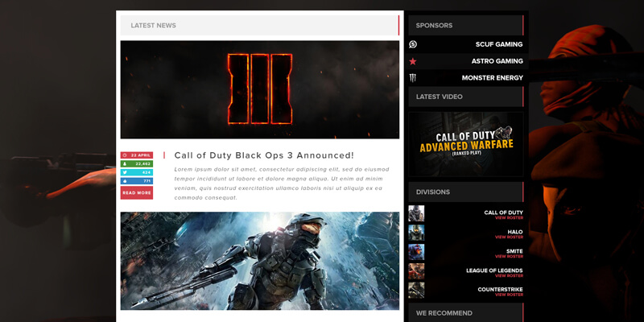Click the Call of Duty division avatar
This screenshot has height=322, width=644.
pos(416,213)
